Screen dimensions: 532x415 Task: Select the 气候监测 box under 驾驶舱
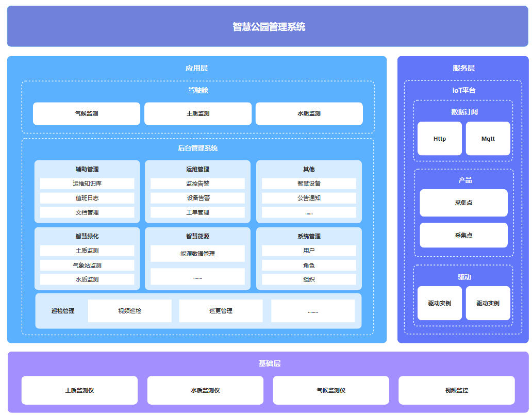[87, 114]
